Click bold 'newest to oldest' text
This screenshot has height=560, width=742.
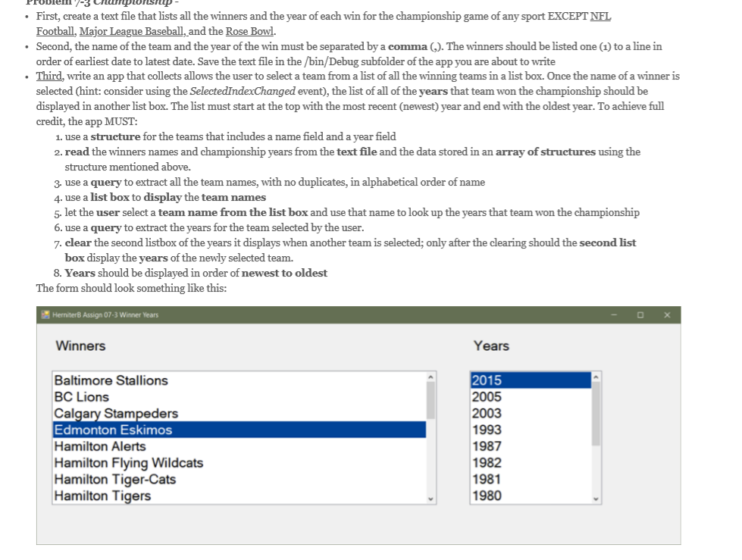click(x=284, y=274)
